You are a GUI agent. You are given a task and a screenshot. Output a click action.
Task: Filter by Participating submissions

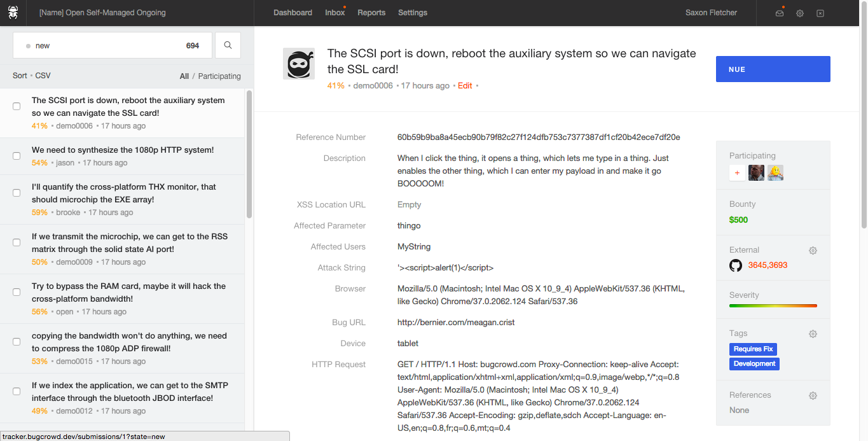click(x=219, y=76)
